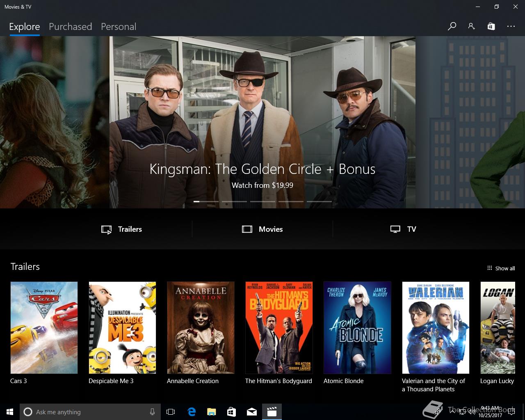Open the Trailers category label
This screenshot has height=420, width=525.
[x=130, y=229]
